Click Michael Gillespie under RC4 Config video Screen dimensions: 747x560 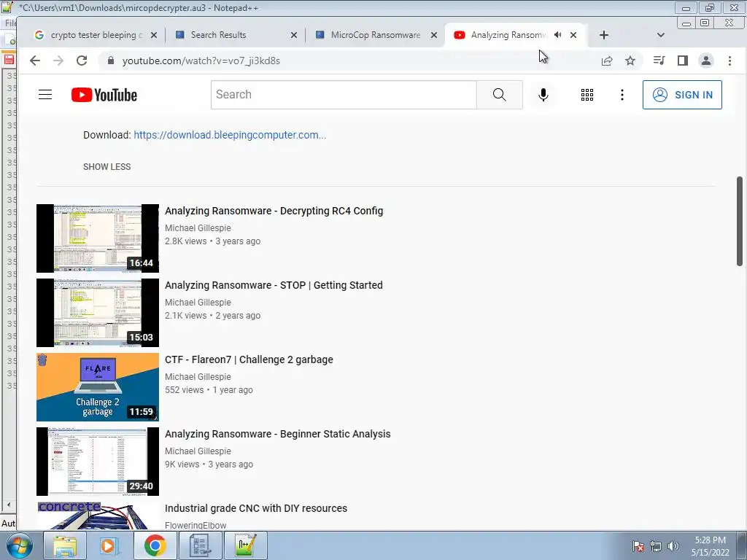[x=198, y=228]
